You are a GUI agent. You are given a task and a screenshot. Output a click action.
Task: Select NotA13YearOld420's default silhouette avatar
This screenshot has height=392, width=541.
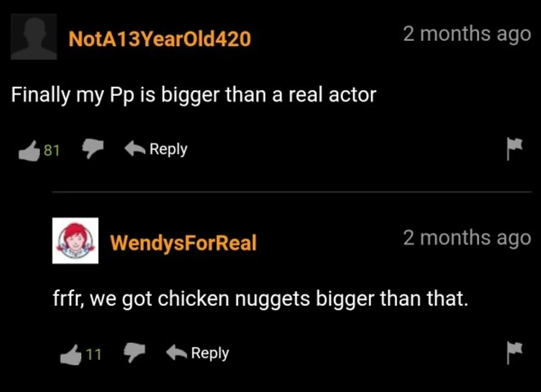(x=34, y=37)
